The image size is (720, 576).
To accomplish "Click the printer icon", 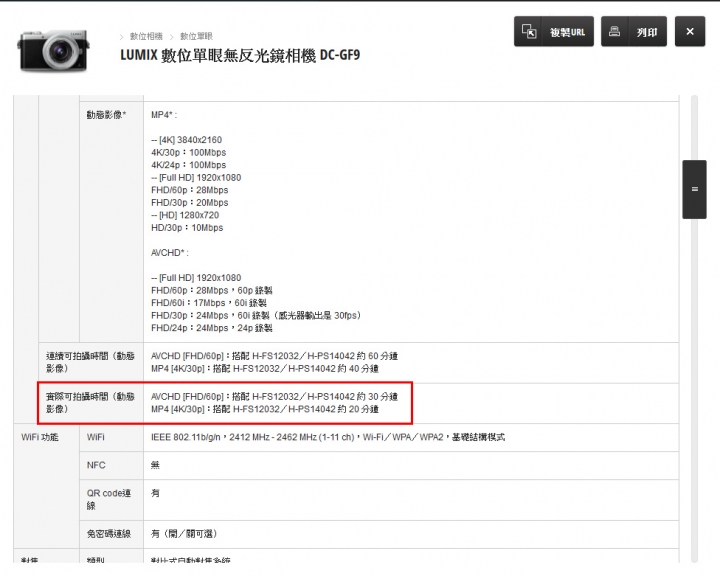I will coord(614,31).
